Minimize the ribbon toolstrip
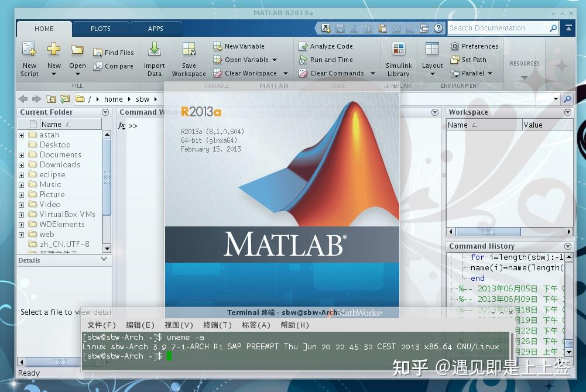 point(567,27)
